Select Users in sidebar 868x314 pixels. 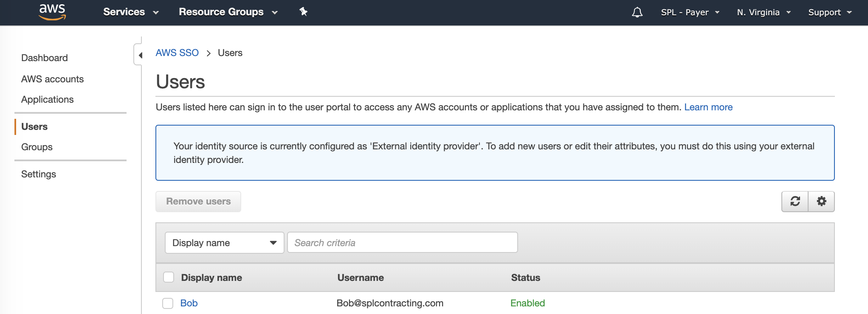34,126
